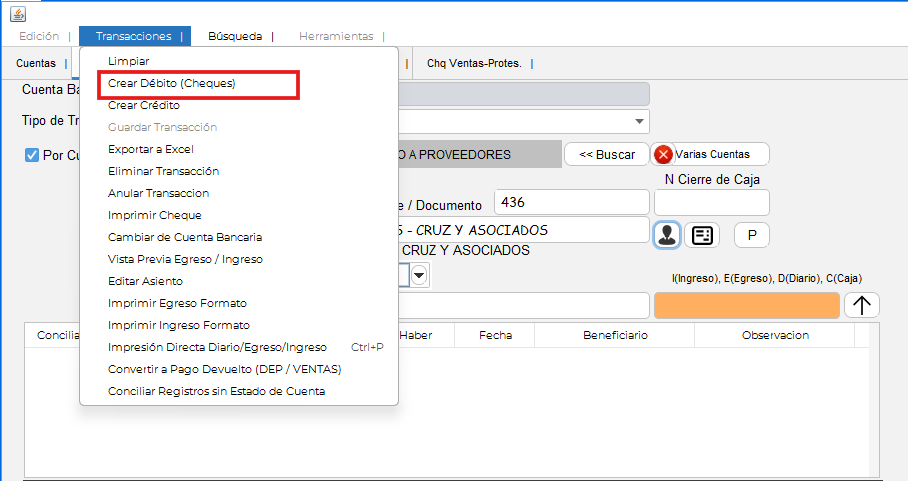
Task: Click the orange transaction type field
Action: tap(746, 305)
